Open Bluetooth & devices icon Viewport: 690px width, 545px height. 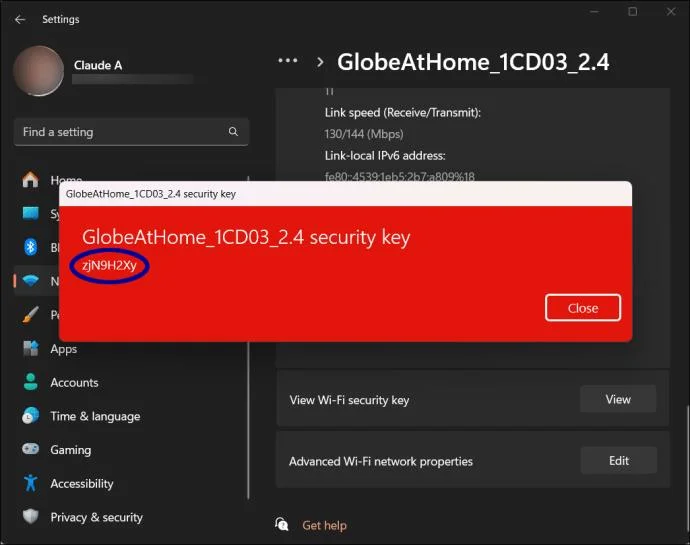pos(30,247)
